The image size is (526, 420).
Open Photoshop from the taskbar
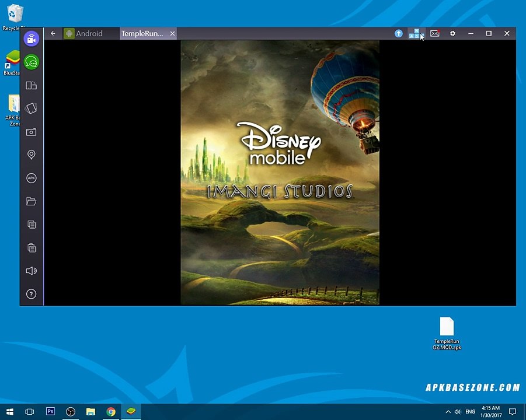[50, 411]
